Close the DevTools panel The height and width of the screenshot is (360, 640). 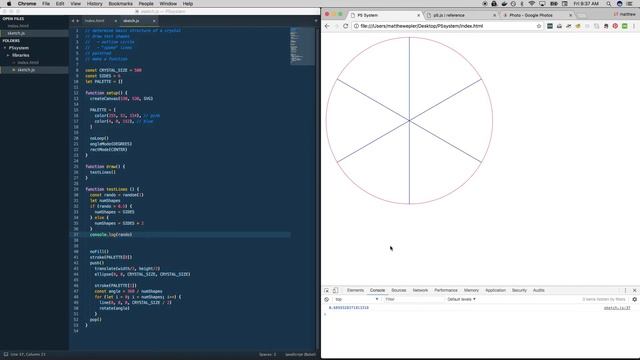pos(634,290)
